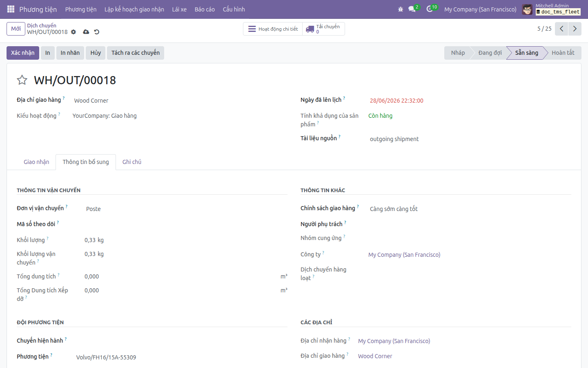
Task: Open the main apps grid menu
Action: 11,9
